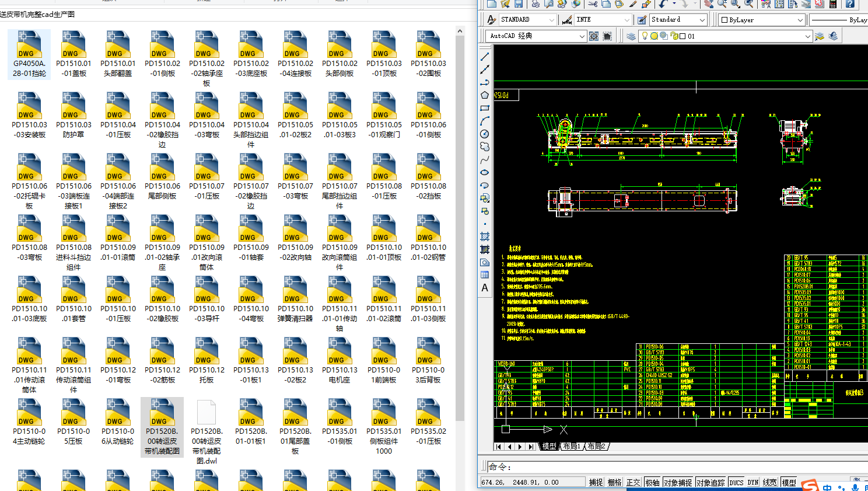Open the STANDARD text style dropdown
Viewport: 868px width, 491px height.
(552, 20)
